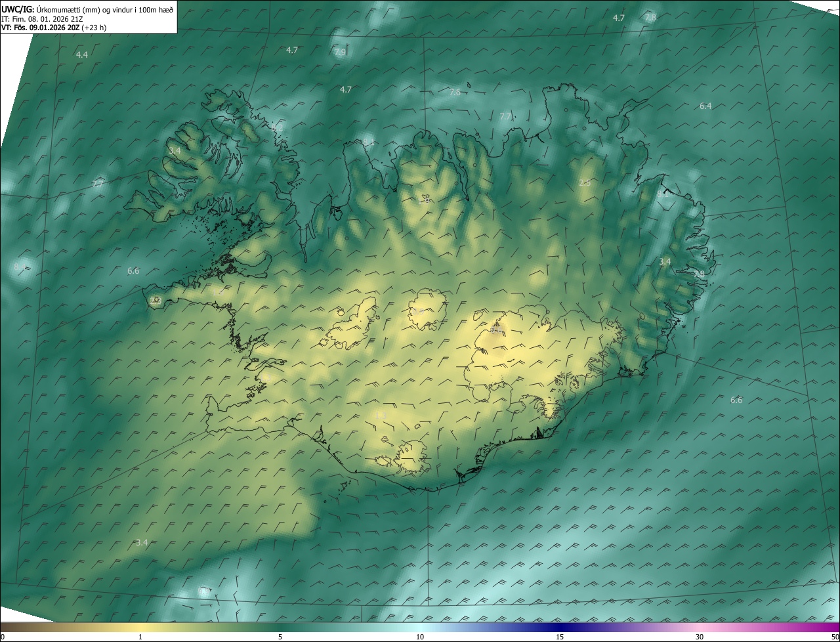The height and width of the screenshot is (642, 840).
Task: Click the 5 tick on the color scale
Action: click(x=280, y=637)
